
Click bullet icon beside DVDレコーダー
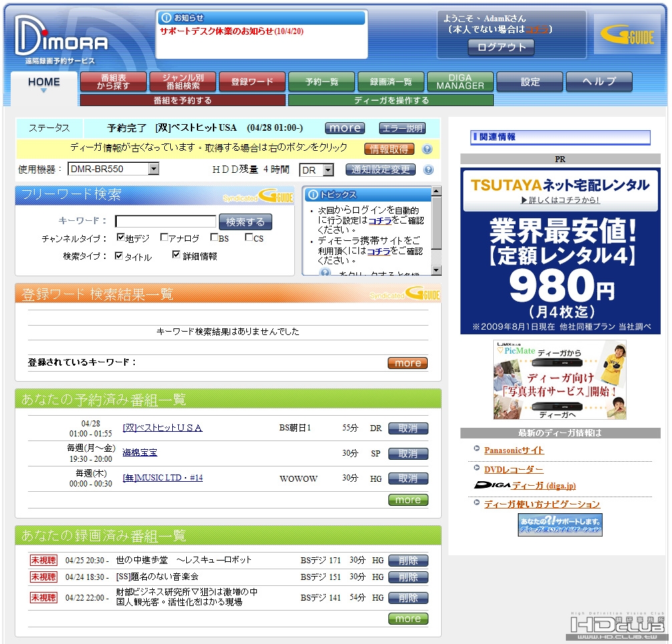click(x=476, y=467)
